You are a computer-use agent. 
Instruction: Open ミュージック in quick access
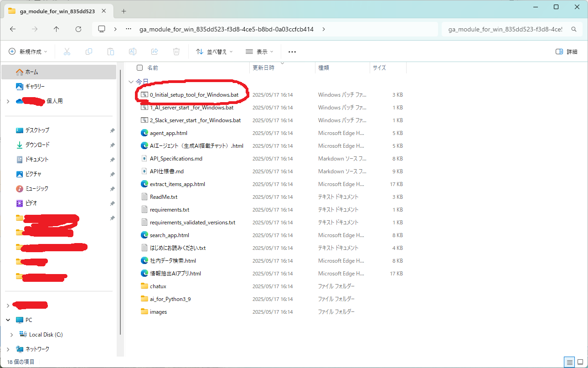(59, 188)
